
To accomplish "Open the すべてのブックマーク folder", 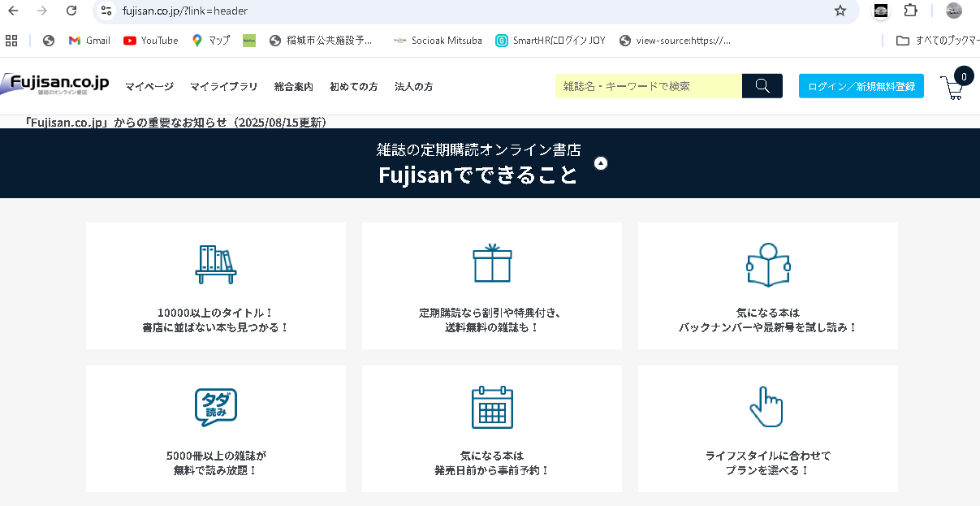I will point(938,41).
